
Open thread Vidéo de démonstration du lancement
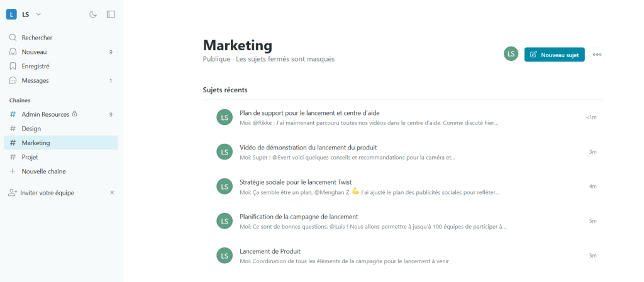tap(308, 148)
